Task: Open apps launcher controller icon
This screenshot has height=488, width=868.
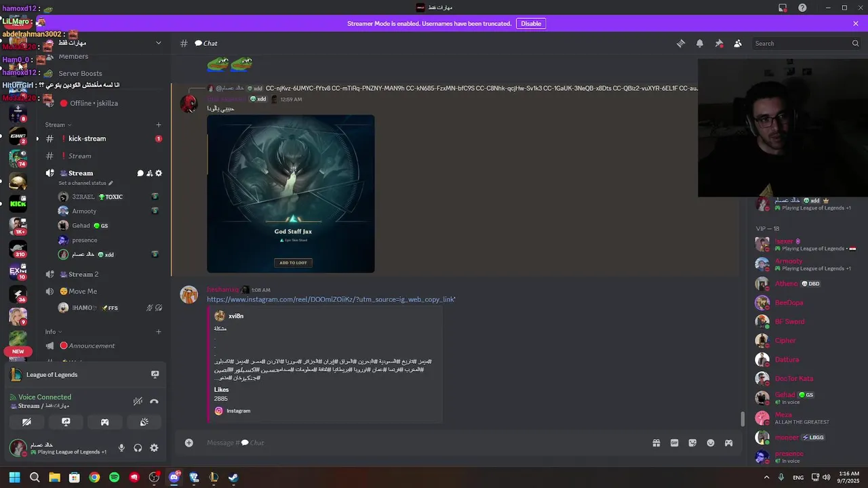Action: [x=728, y=443]
